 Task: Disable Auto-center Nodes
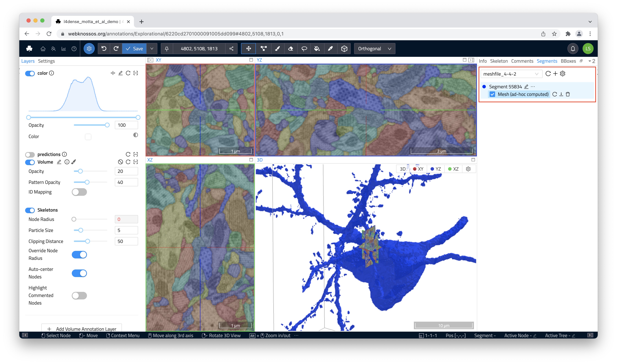tap(79, 273)
